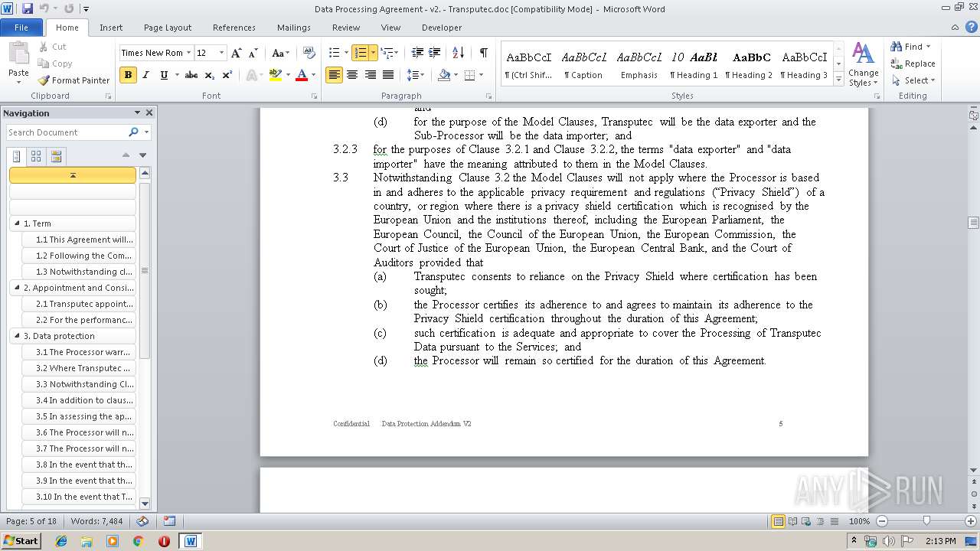Clear formatting with the eraser icon
This screenshot has width=980, height=551.
(309, 53)
